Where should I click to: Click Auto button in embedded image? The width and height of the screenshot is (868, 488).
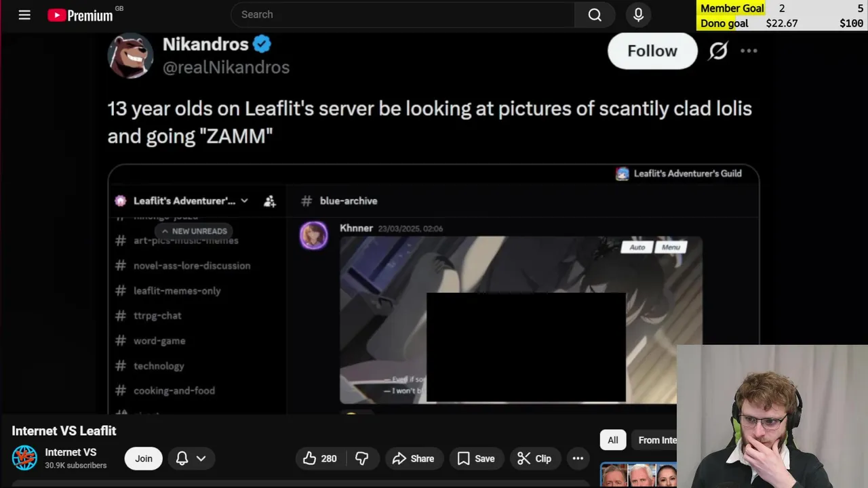637,247
